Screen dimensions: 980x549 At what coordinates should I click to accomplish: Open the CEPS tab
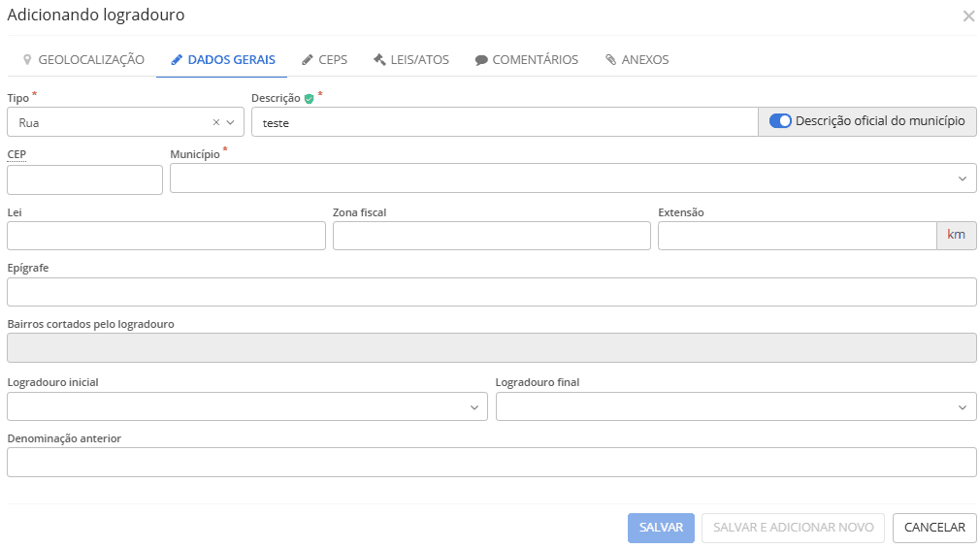(324, 59)
